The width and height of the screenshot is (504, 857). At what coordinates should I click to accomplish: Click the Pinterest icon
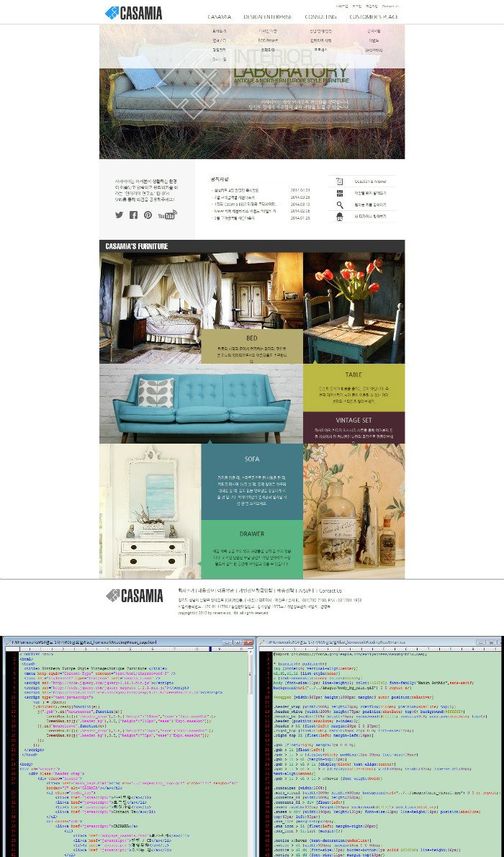tap(148, 215)
